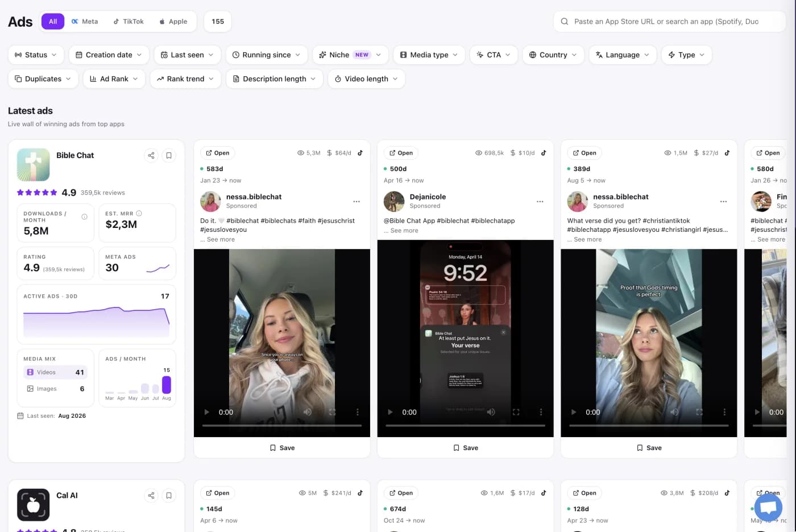Viewport: 796px width, 532px height.
Task: Save the 583d nessa.biblechat ad
Action: coord(282,448)
